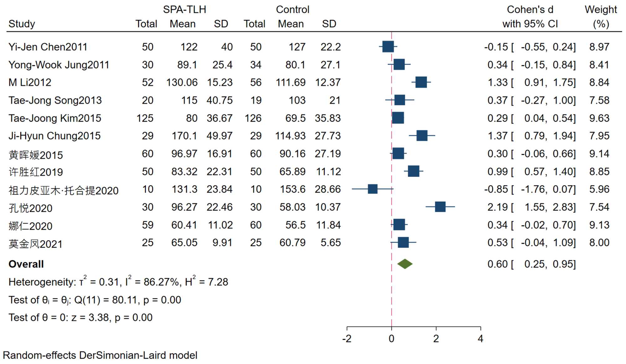
Task: Click the SPA-TLH group header
Action: [x=184, y=10]
